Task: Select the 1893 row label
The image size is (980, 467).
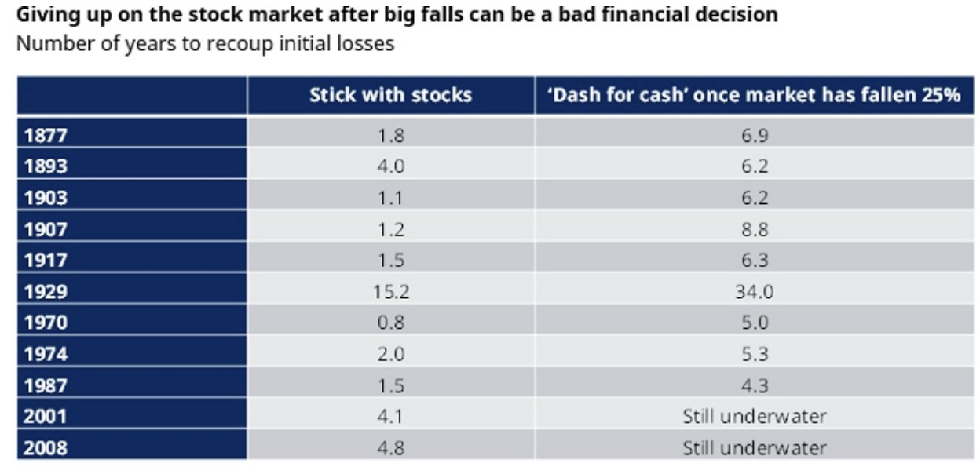Action: click(46, 167)
